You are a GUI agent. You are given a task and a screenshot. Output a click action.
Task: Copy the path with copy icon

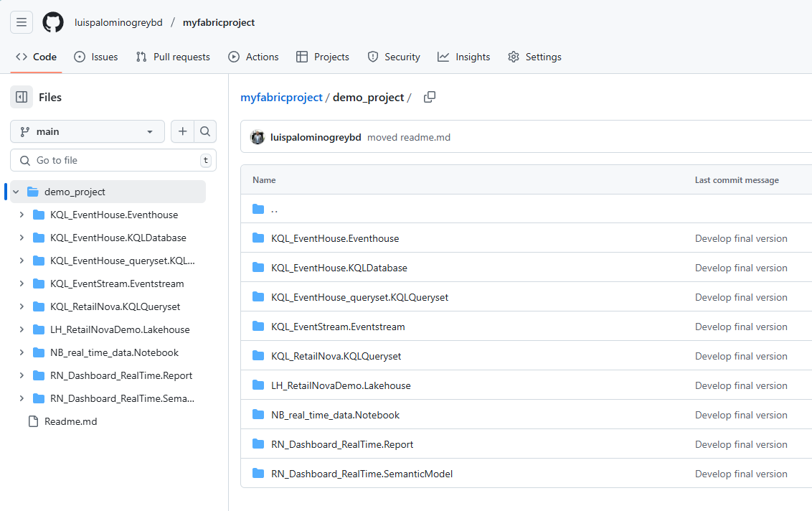pyautogui.click(x=429, y=97)
